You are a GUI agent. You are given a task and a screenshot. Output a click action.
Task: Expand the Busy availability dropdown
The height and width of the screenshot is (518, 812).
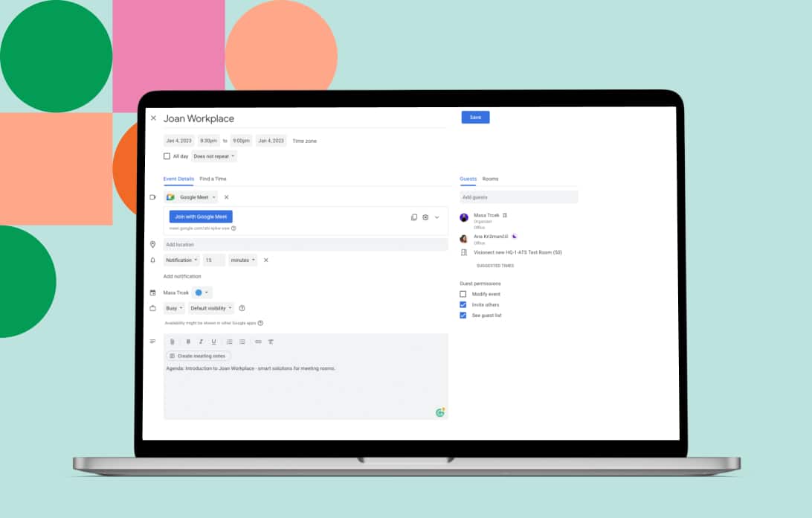tap(174, 308)
